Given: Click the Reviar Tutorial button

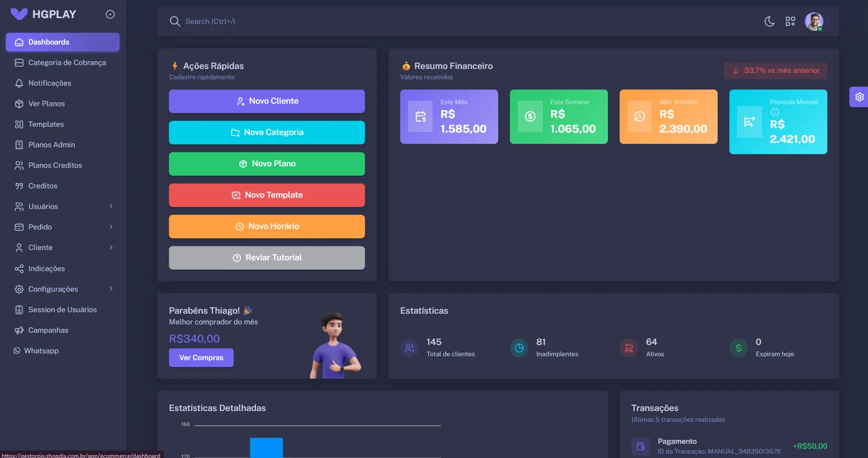Looking at the screenshot, I should (x=267, y=258).
